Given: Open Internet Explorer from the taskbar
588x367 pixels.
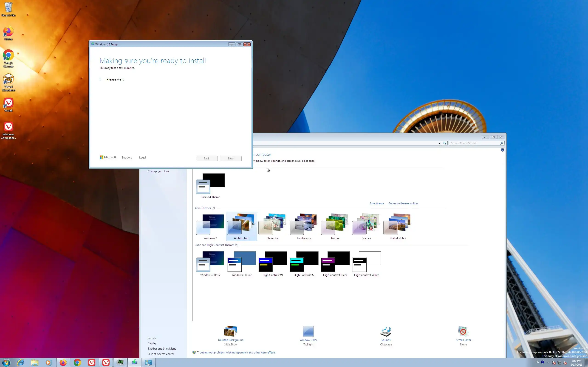Looking at the screenshot, I should pyautogui.click(x=21, y=362).
